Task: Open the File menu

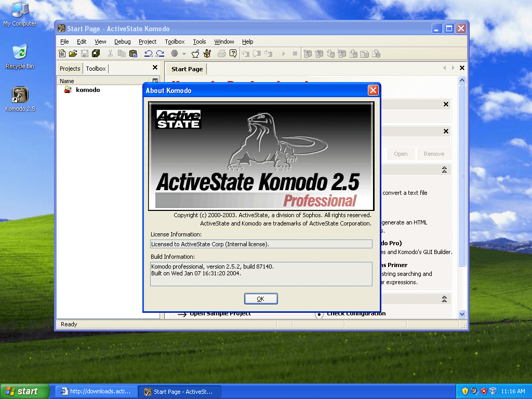Action: click(x=64, y=42)
